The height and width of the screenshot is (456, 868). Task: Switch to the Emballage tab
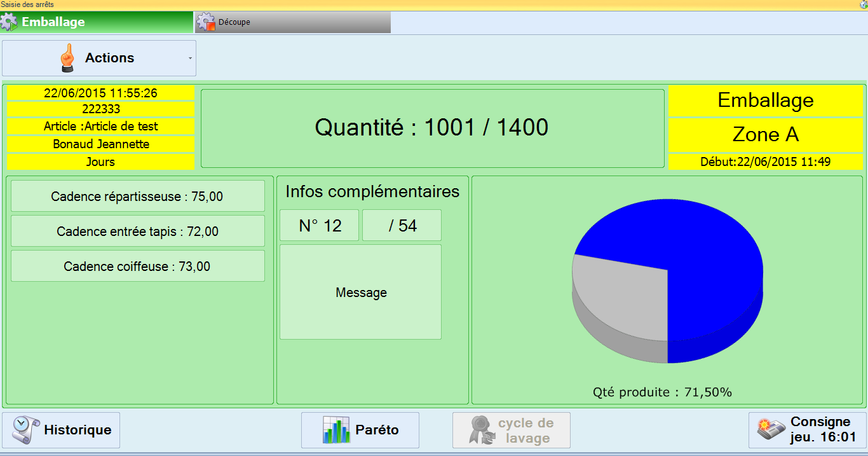coord(97,22)
